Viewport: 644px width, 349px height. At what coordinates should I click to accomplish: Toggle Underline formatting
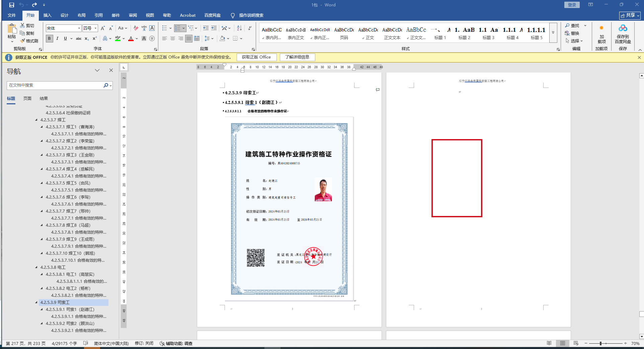[65, 38]
